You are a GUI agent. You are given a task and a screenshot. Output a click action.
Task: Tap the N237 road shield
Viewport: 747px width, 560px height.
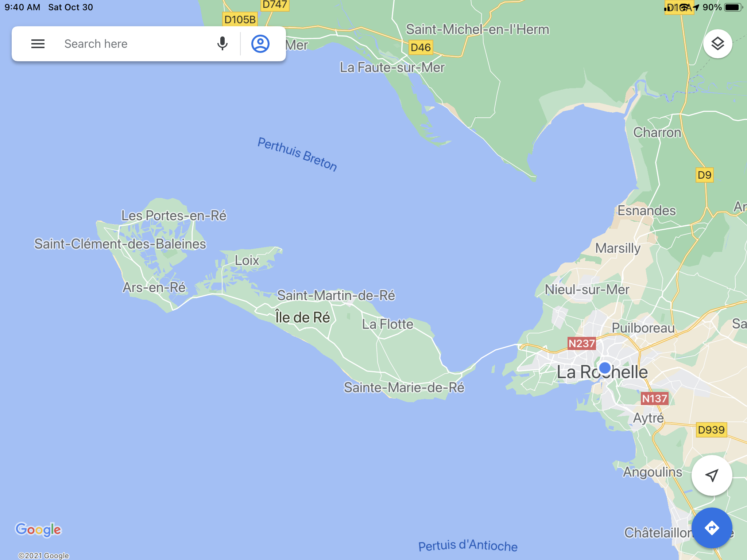click(x=581, y=343)
